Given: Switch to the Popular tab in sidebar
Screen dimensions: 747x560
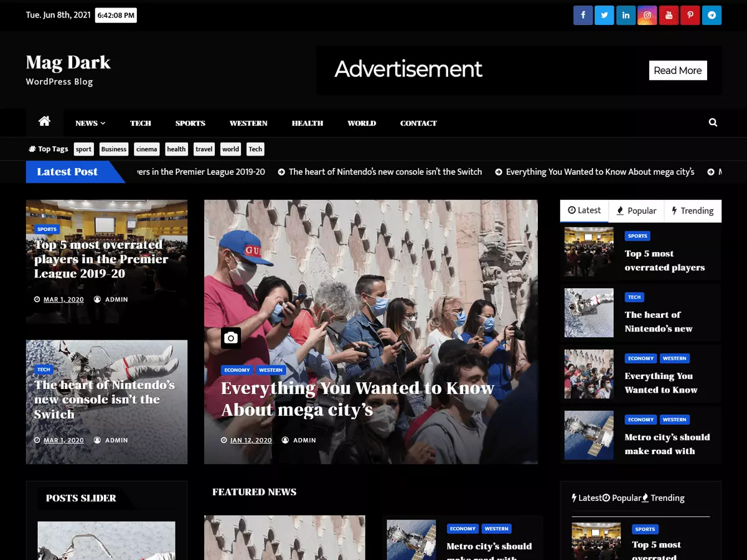Looking at the screenshot, I should point(636,211).
